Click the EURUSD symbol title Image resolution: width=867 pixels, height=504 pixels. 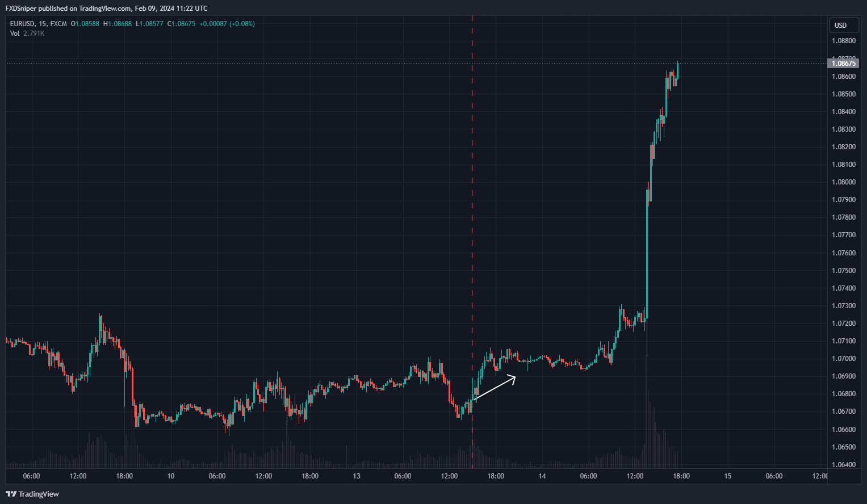coord(23,24)
